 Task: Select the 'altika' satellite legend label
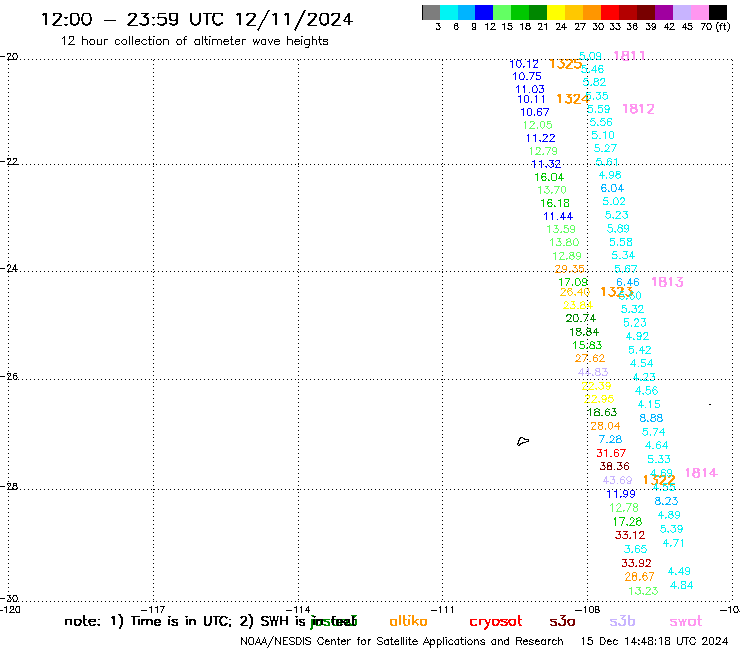click(408, 621)
